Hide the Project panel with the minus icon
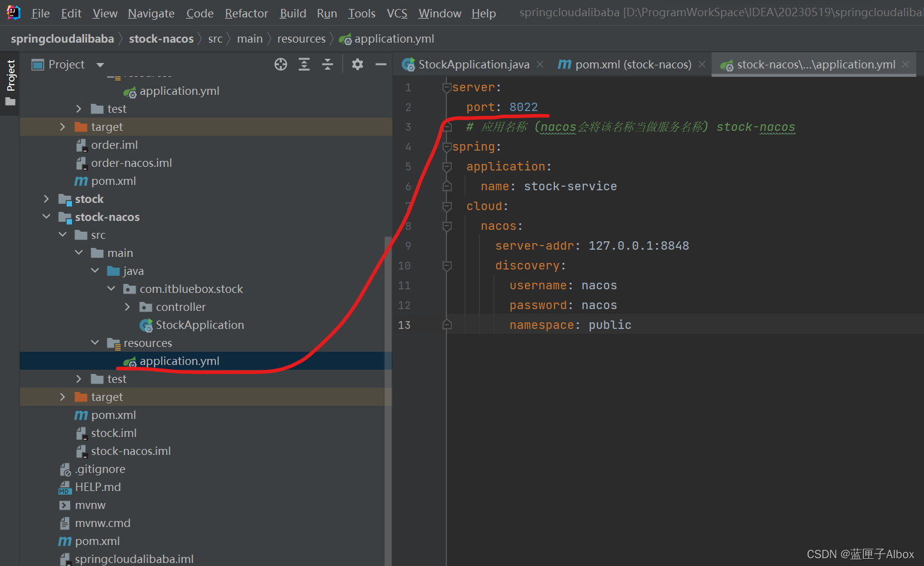Screen dimensions: 924x566 click(380, 64)
